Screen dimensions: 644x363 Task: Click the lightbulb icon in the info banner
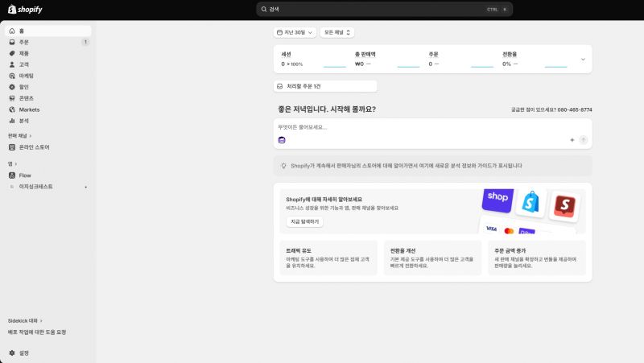283,166
